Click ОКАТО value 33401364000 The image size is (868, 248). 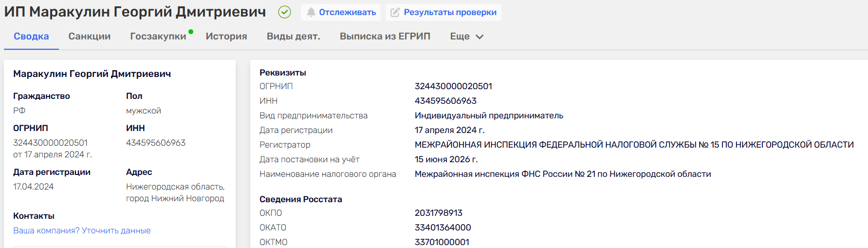click(443, 228)
